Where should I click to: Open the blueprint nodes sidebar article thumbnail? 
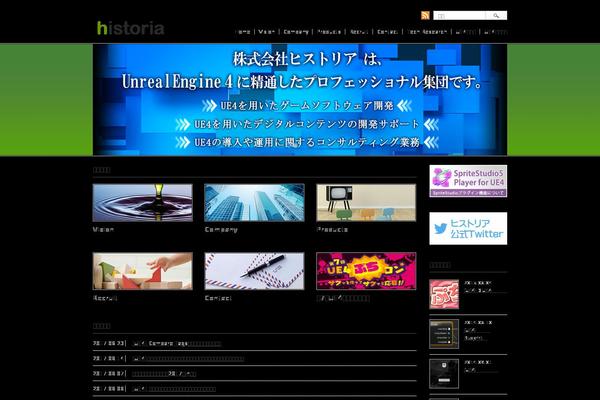tap(444, 334)
